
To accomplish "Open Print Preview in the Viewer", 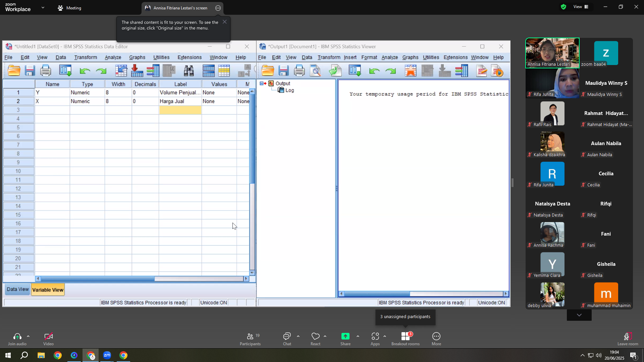I will coord(316,71).
